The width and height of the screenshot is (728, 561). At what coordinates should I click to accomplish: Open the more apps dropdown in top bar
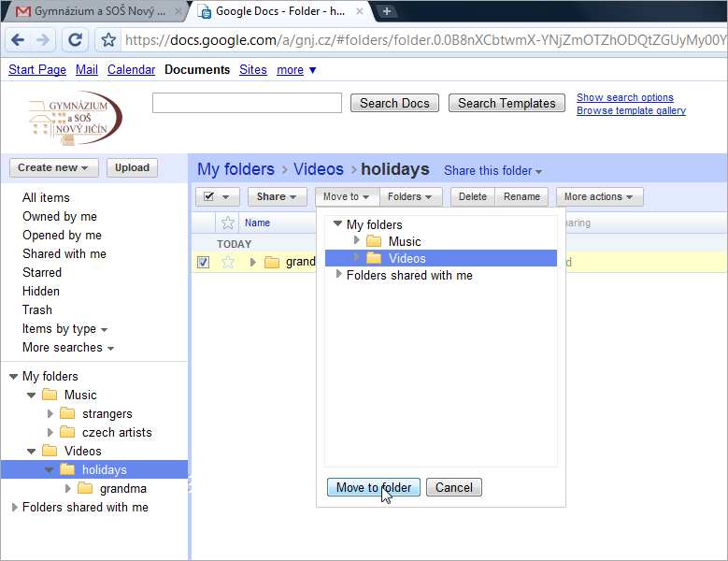tap(296, 70)
